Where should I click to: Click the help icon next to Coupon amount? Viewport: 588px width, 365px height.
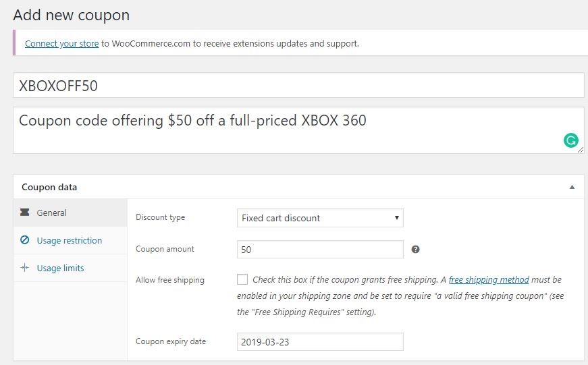(x=415, y=249)
